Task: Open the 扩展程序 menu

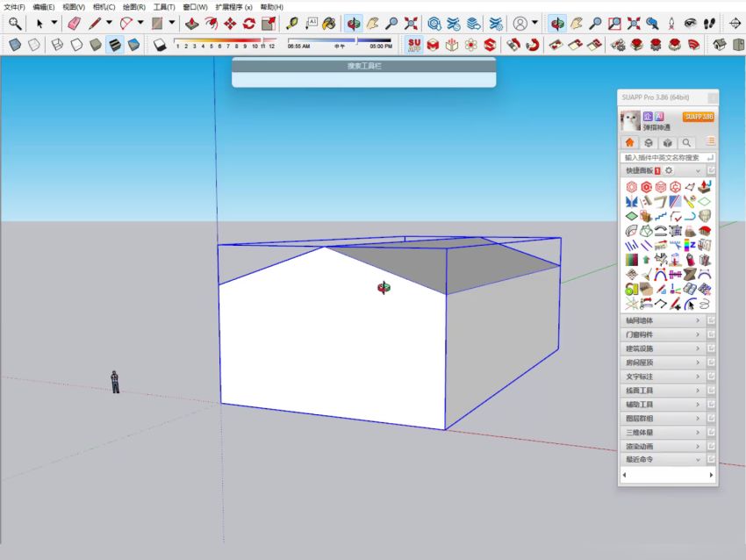Action: coord(233,7)
